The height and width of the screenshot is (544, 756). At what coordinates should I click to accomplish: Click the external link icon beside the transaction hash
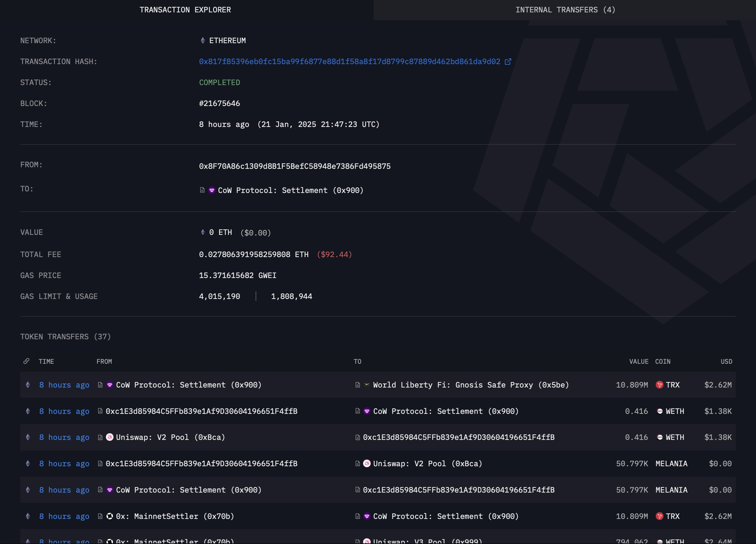508,62
